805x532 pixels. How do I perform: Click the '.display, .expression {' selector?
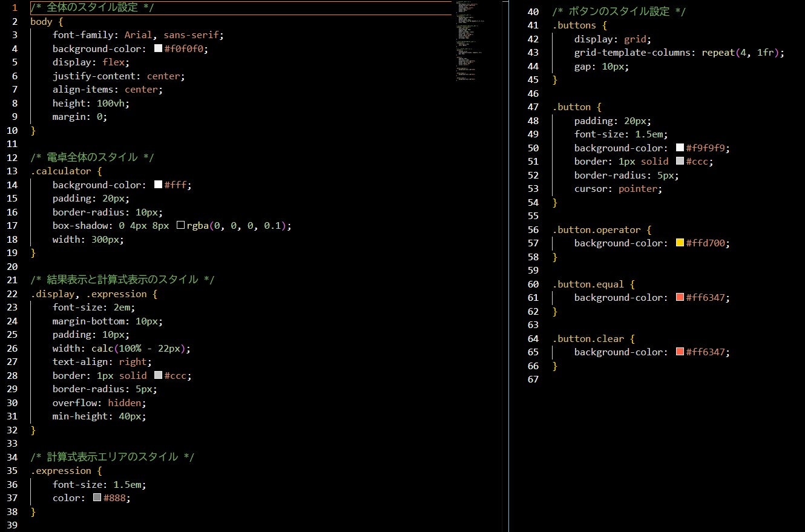click(94, 294)
